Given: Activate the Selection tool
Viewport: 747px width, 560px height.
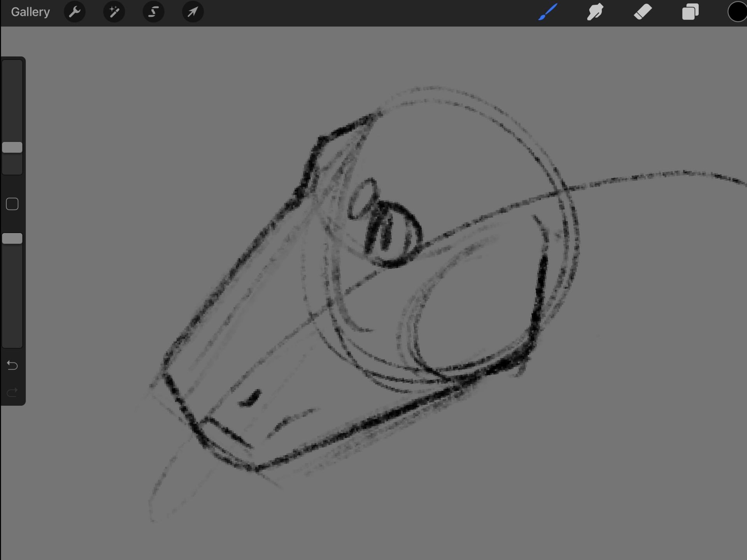Looking at the screenshot, I should (x=153, y=12).
